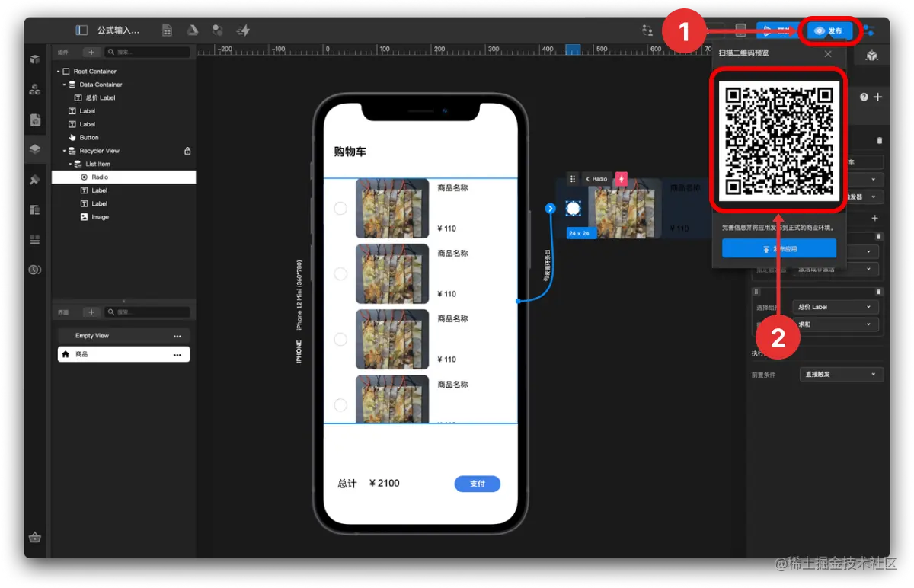This screenshot has width=914, height=588.
Task: Select the fourth product's radio button in cart
Action: pos(340,405)
